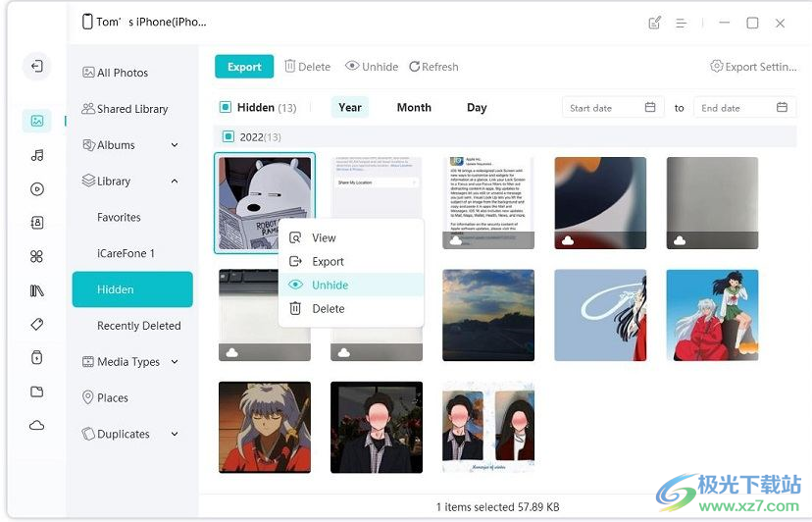Switch to the Month view tab
The width and height of the screenshot is (812, 522).
click(x=414, y=107)
